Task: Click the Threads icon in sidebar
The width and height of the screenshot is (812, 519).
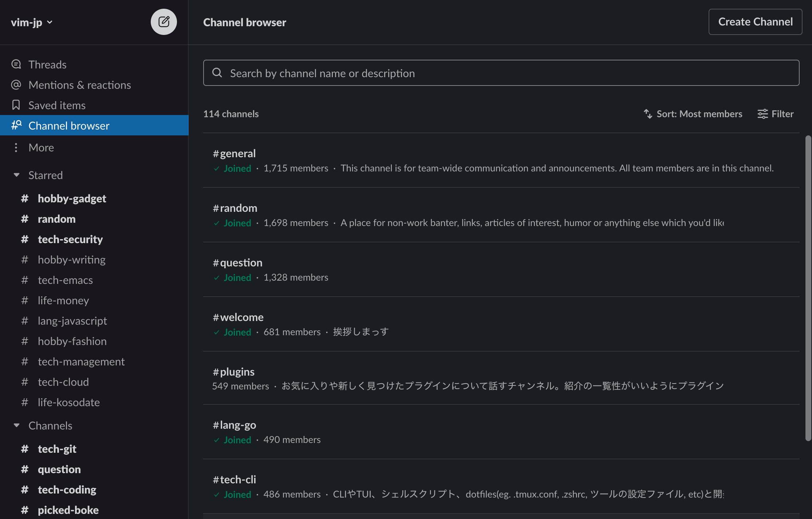Action: click(x=16, y=64)
